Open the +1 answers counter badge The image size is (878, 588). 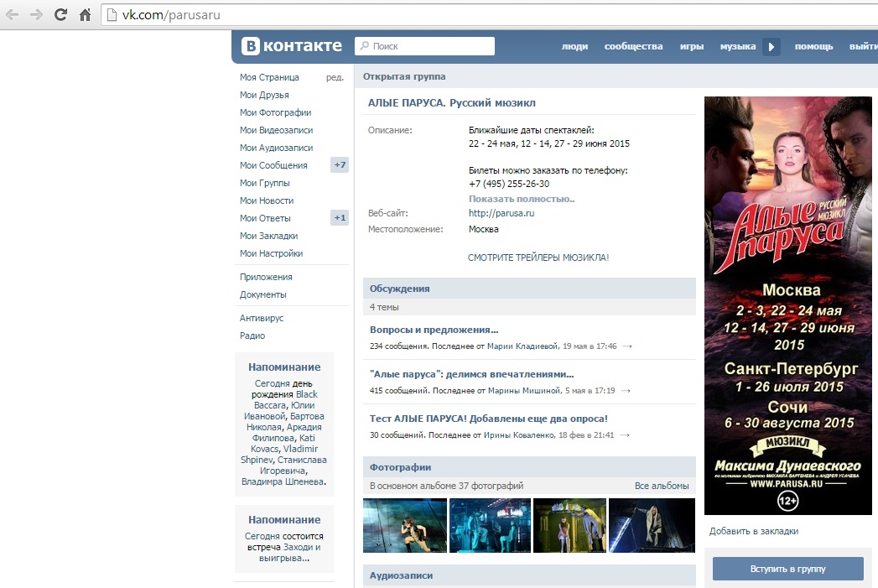tap(340, 217)
